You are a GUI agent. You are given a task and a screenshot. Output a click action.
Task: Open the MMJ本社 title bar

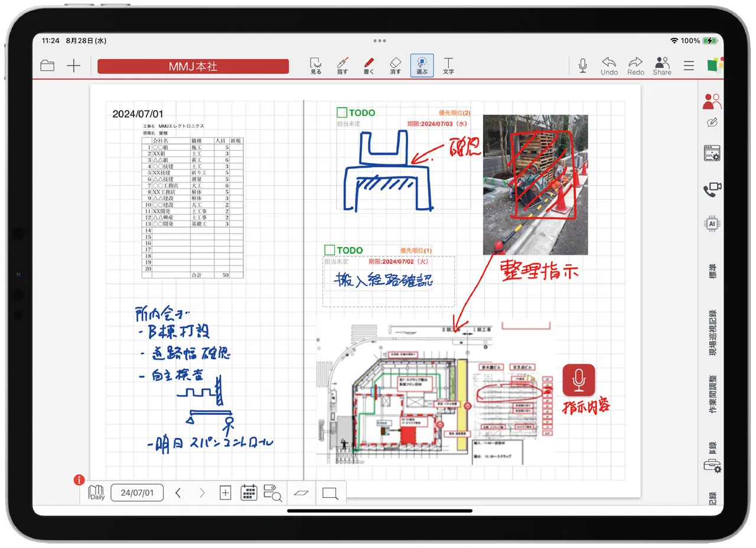click(193, 66)
